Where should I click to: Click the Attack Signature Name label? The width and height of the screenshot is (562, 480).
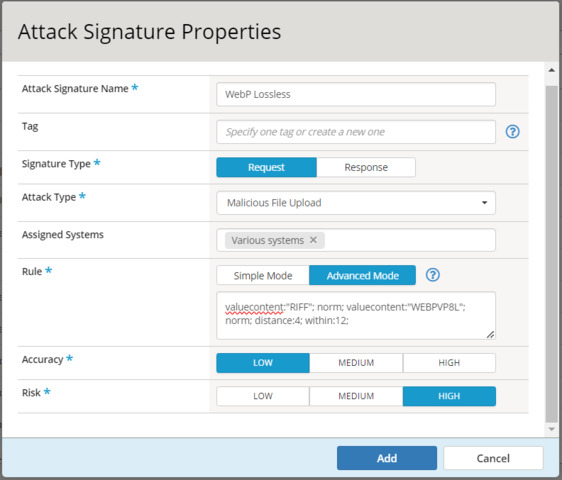75,89
